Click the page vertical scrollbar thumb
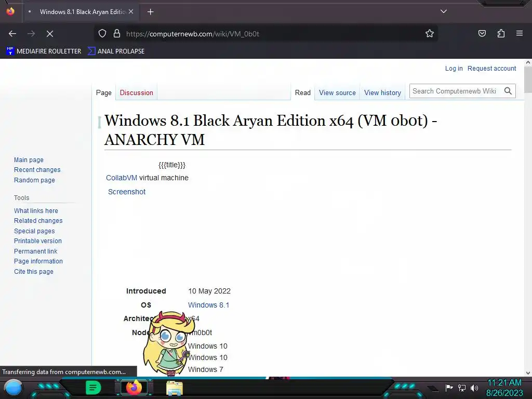This screenshot has height=399, width=532. (528, 79)
